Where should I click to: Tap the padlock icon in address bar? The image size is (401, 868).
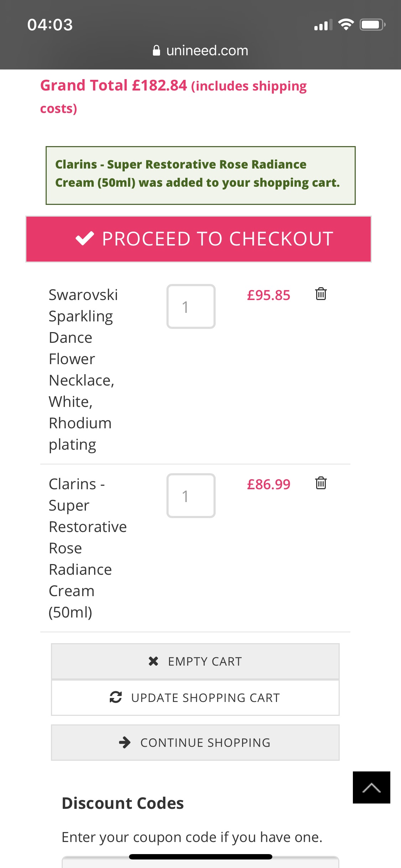[156, 51]
